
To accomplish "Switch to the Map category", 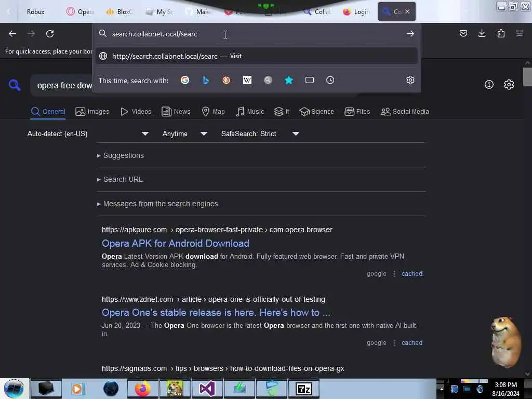I will click(x=213, y=112).
